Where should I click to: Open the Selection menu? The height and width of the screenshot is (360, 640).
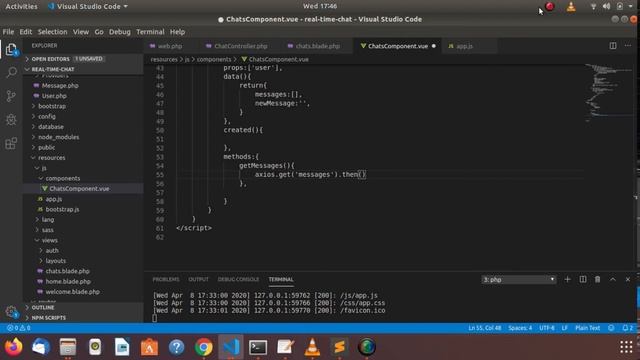pyautogui.click(x=52, y=32)
